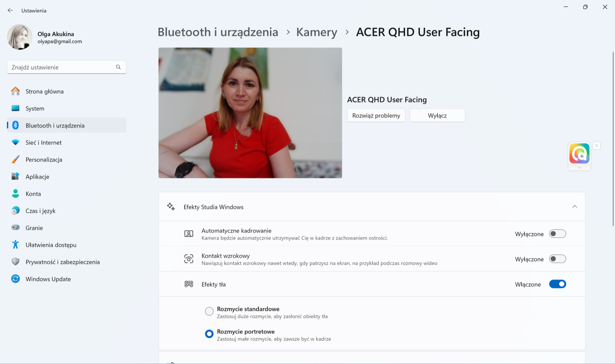
Task: Navigate to Windows Update
Action: 66,279
